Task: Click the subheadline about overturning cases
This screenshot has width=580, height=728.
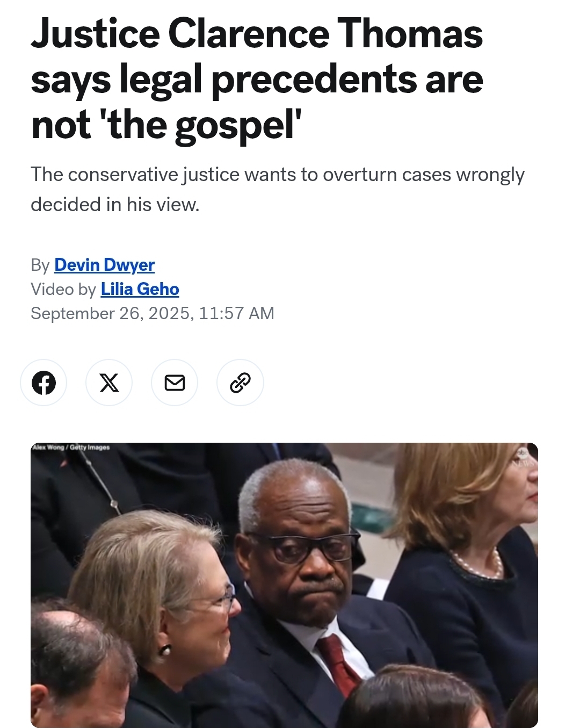Action: click(278, 189)
